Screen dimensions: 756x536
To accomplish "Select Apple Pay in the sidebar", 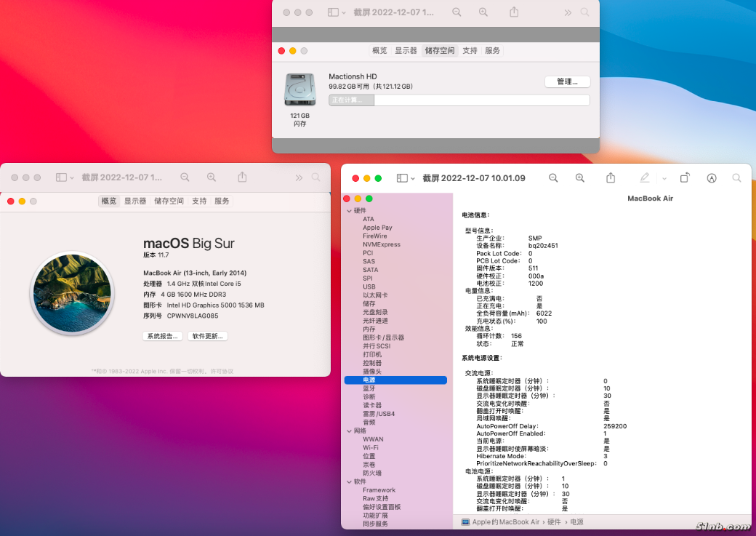I will click(x=377, y=228).
